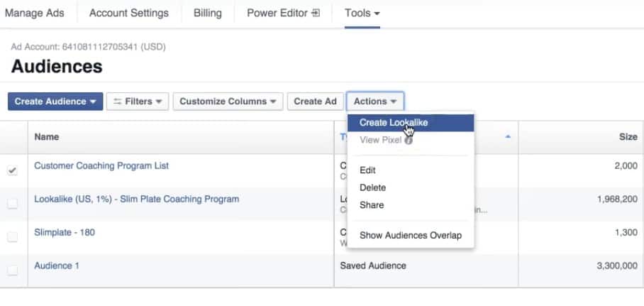The image size is (644, 306).
Task: Click the View Pixel info icon
Action: coord(409,141)
